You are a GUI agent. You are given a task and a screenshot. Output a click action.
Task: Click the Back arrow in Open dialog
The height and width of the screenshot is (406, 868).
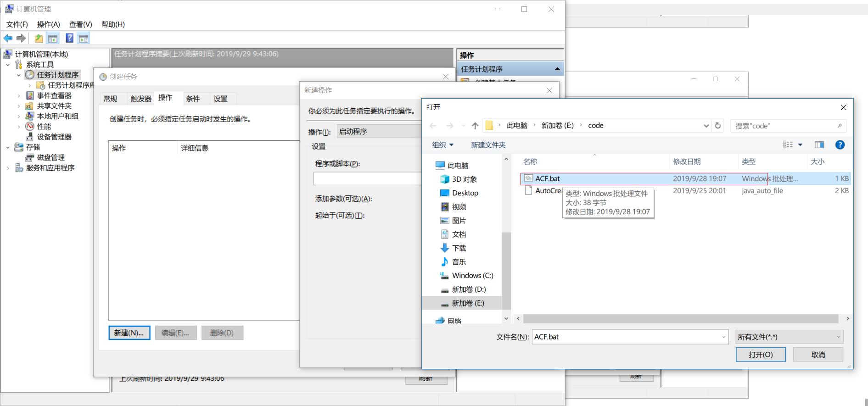[432, 126]
